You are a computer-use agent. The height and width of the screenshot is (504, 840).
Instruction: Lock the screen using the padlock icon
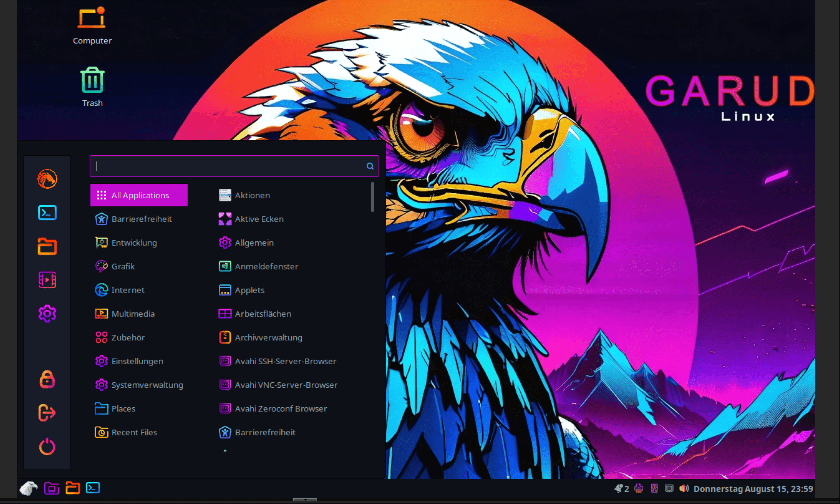coord(47,379)
